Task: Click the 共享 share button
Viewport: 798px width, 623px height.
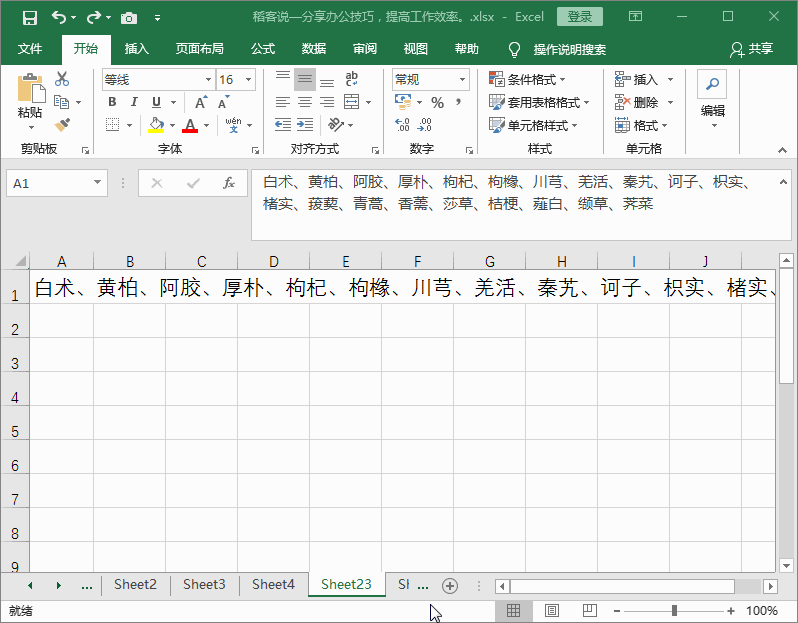Action: tap(752, 49)
